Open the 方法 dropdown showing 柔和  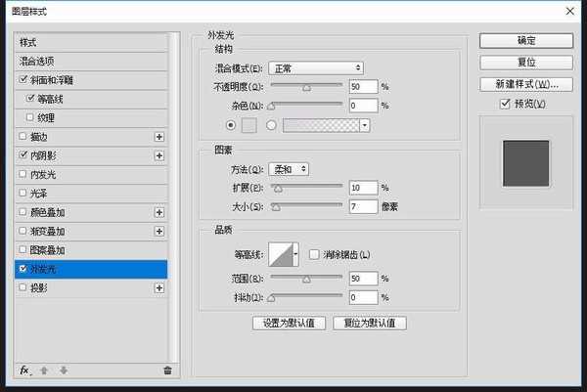[289, 169]
